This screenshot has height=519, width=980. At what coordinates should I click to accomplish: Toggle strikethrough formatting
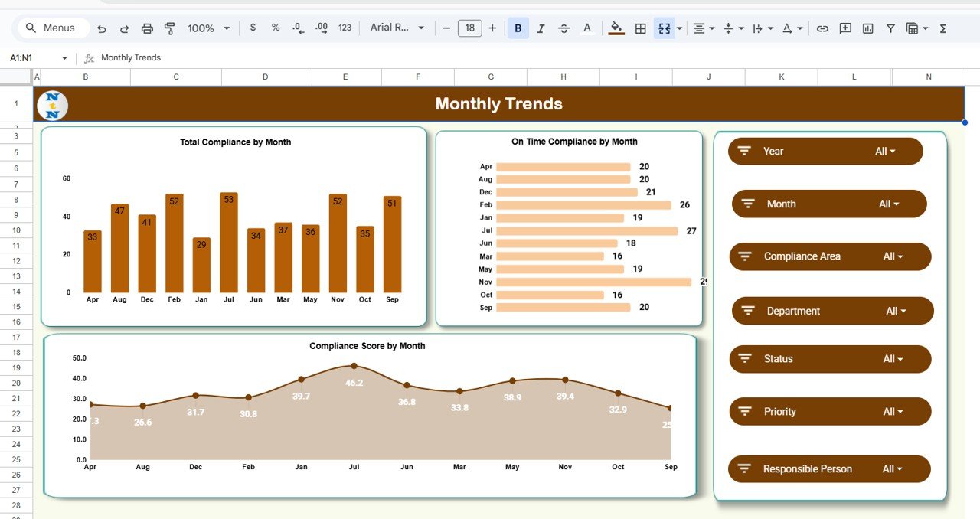(x=563, y=28)
